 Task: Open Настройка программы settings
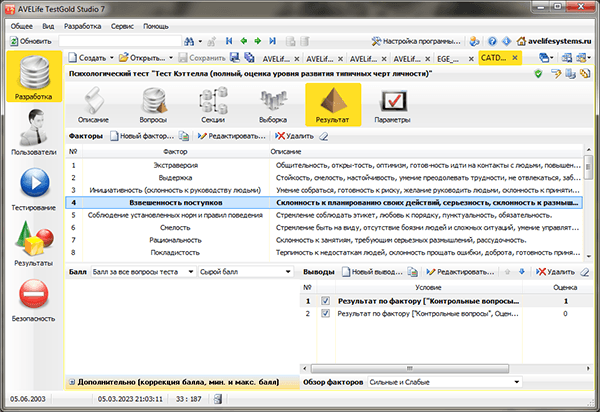click(x=416, y=41)
